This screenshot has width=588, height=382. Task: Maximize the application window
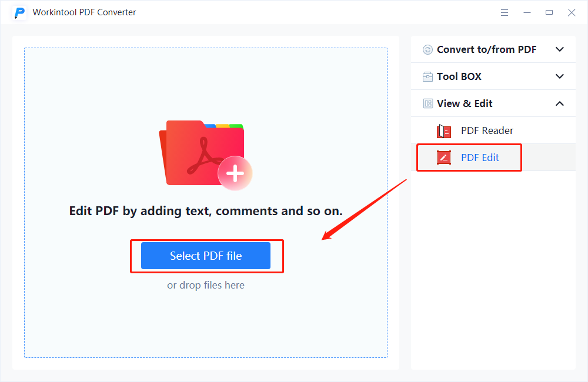549,12
